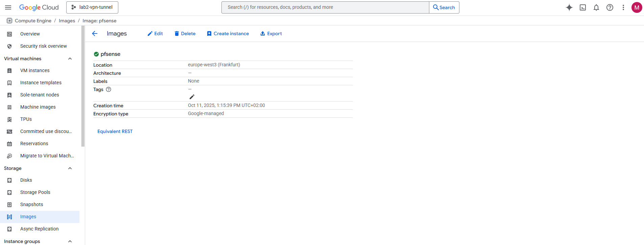
Task: Open the Equivalent REST link
Action: pyautogui.click(x=115, y=131)
